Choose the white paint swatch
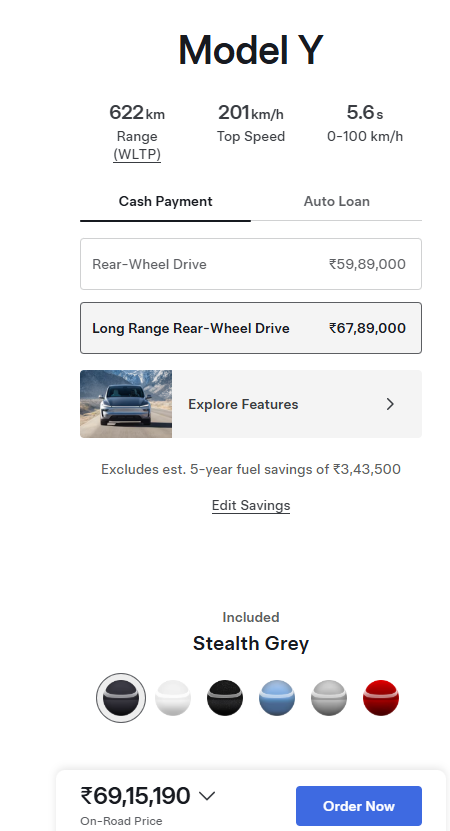Viewport: 450px width, 831px height. (173, 698)
